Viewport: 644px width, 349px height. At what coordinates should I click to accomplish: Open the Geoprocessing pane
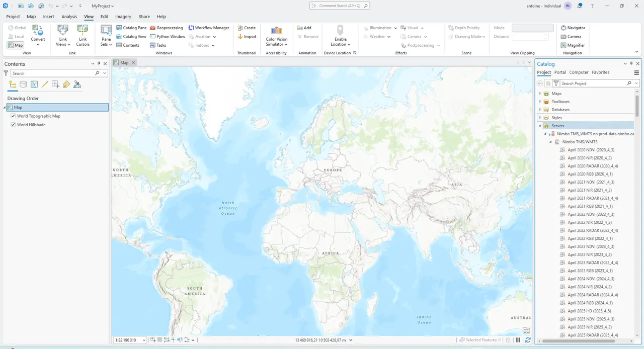point(167,28)
